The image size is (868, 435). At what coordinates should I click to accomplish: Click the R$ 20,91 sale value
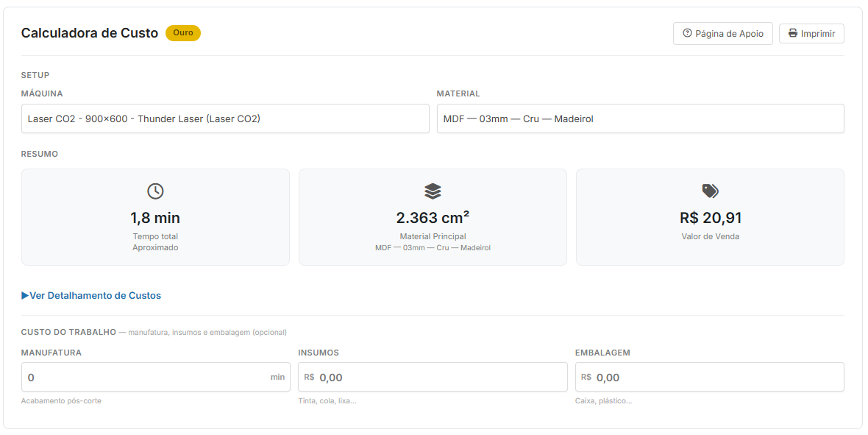coord(711,218)
